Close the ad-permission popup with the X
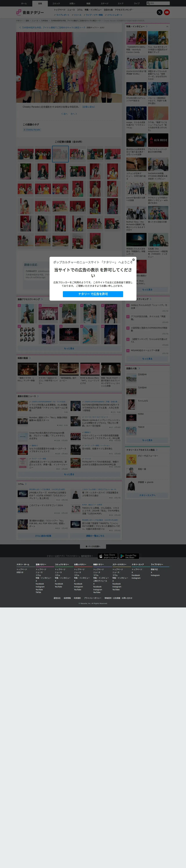The height and width of the screenshot is (868, 186). [133, 260]
